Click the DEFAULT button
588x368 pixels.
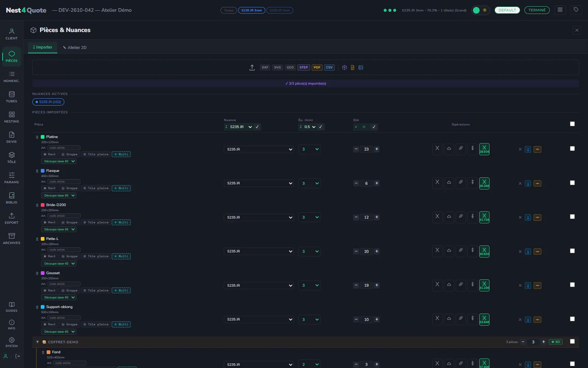pyautogui.click(x=507, y=10)
